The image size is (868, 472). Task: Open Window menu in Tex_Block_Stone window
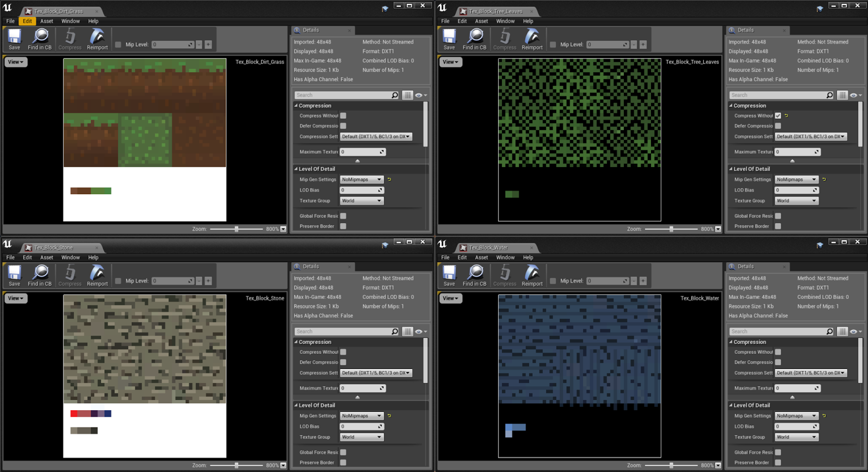tap(71, 258)
